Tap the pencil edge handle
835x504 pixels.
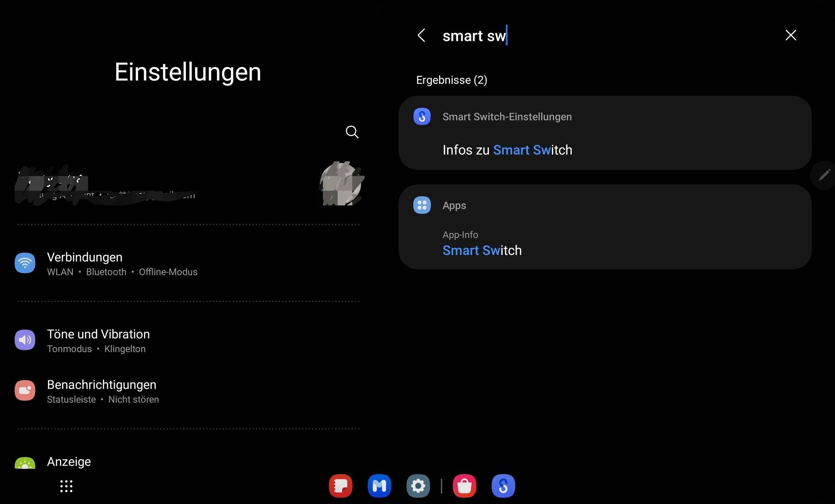pos(824,175)
